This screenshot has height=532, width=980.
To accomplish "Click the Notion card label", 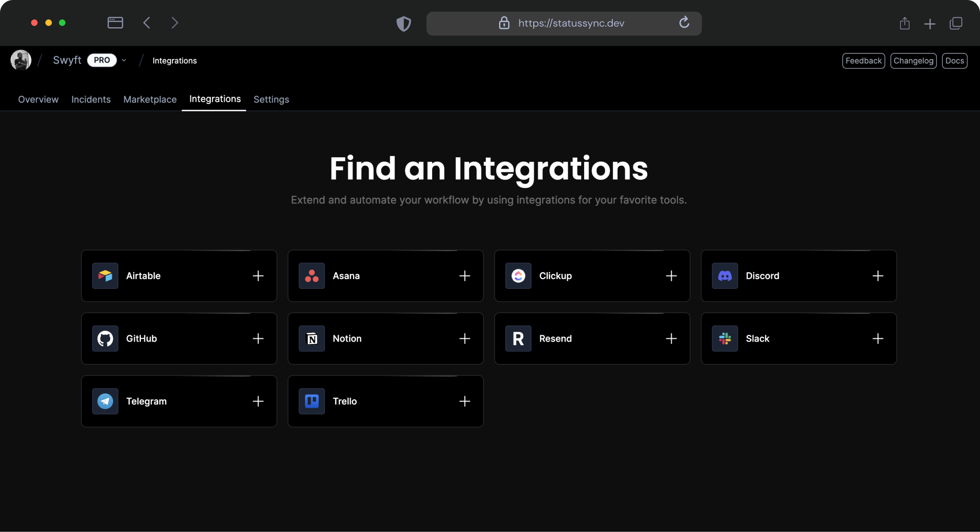I will pyautogui.click(x=347, y=339).
